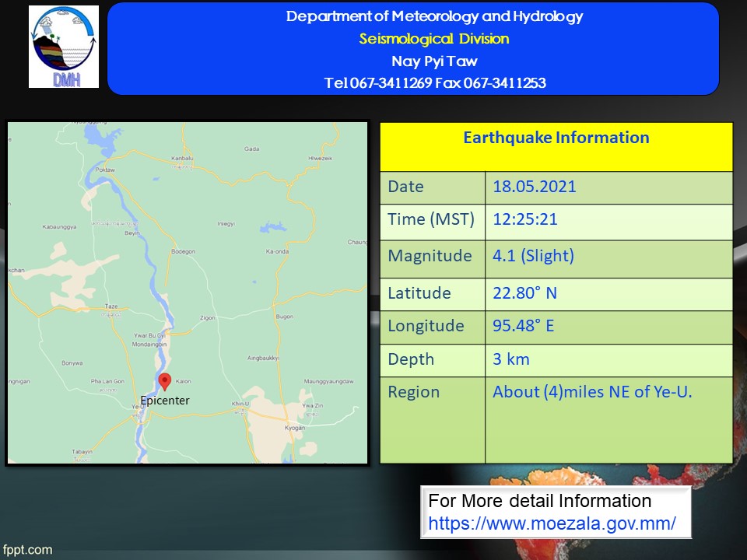Screen dimensions: 747x560
Task: Click 'Kyogan' label on the map
Action: pos(294,428)
